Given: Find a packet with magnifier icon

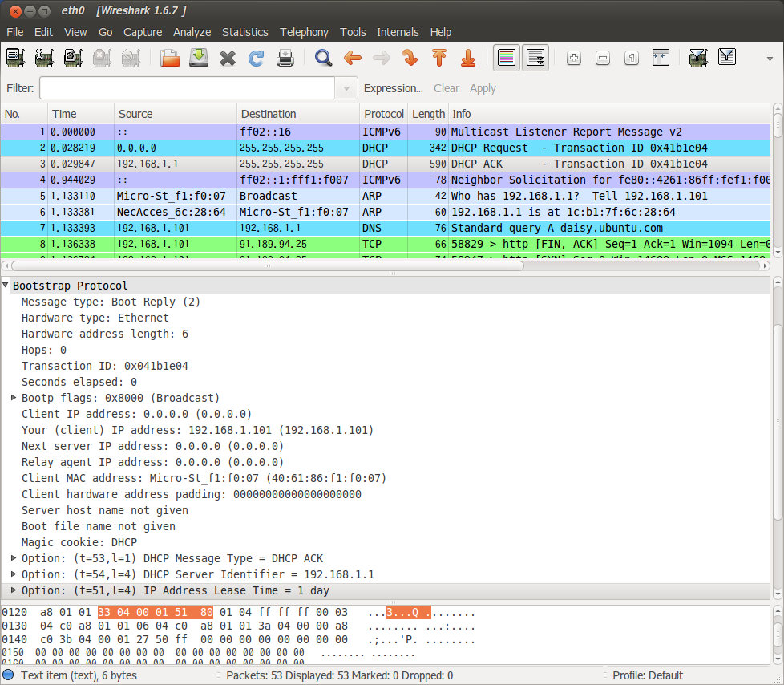Looking at the screenshot, I should point(324,58).
